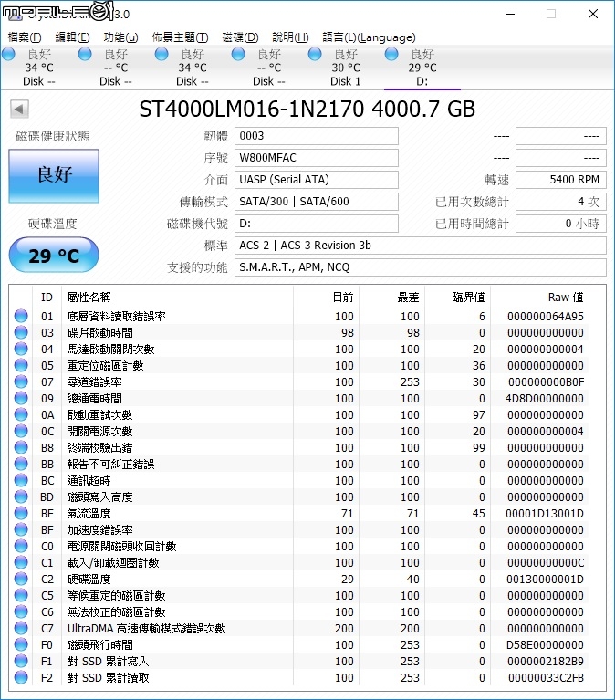Screen dimensions: 615x700
Task: Open the 語言(L)(Language) menu
Action: (369, 37)
